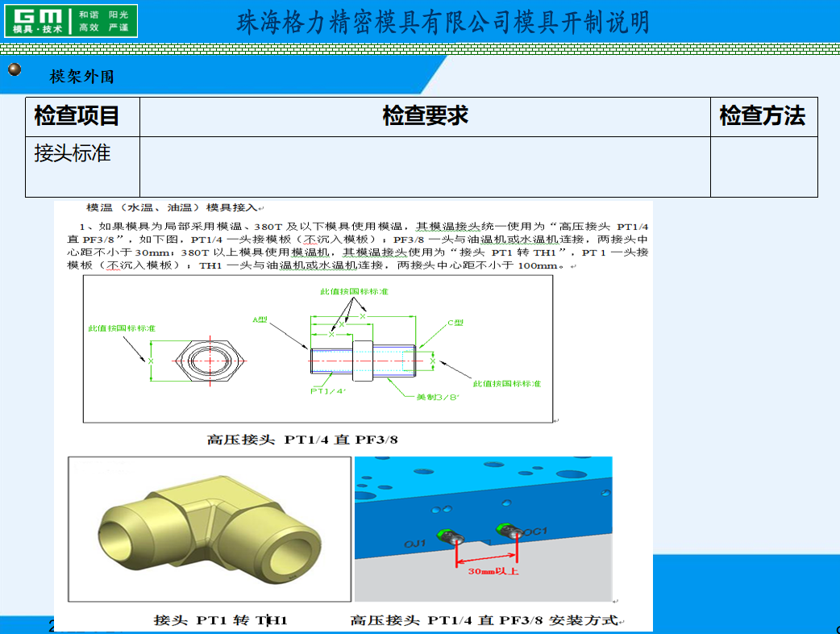Click the OC1 label on the mold
The image size is (840, 634).
point(535,532)
